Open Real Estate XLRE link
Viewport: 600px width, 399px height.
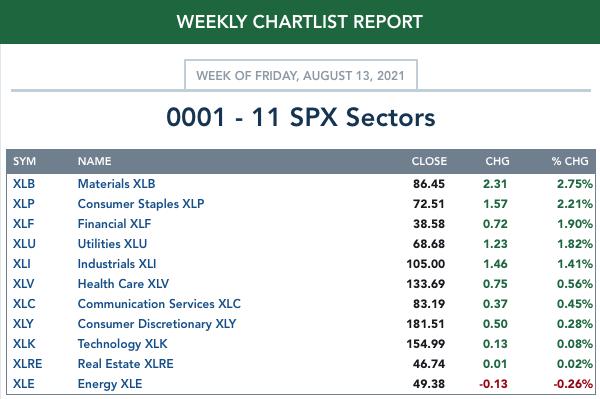tap(126, 364)
